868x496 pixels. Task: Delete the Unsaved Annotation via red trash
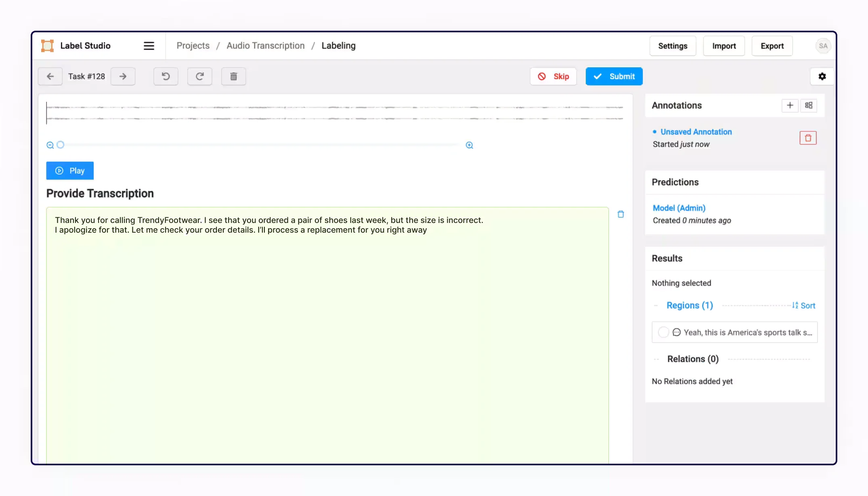coord(808,138)
